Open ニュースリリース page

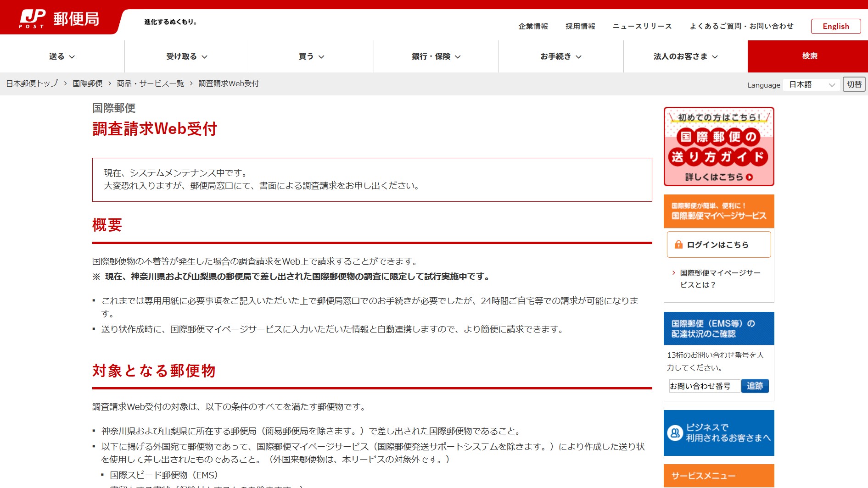[x=642, y=26]
